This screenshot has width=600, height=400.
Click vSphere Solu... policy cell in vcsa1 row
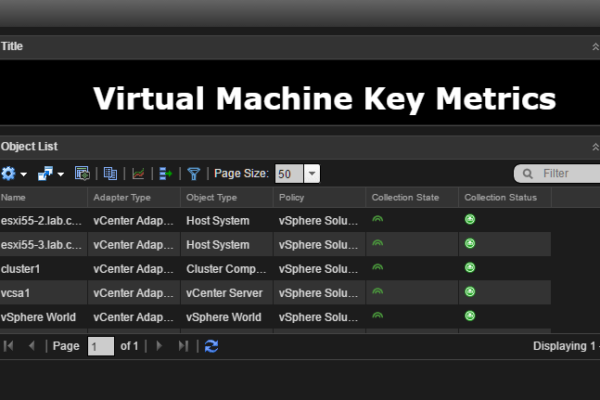(x=318, y=293)
